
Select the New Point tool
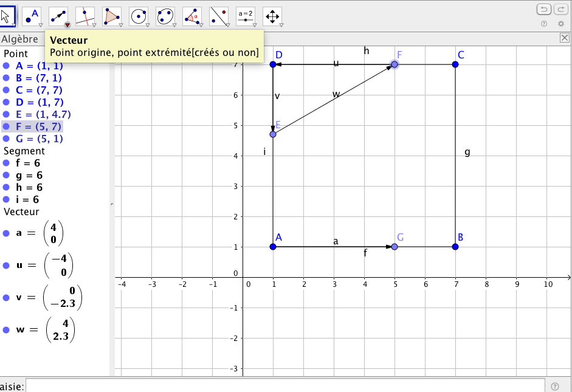pyautogui.click(x=32, y=16)
